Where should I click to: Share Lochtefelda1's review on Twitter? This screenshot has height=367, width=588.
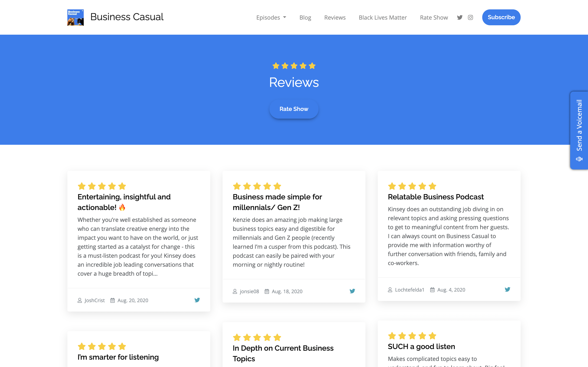point(507,289)
